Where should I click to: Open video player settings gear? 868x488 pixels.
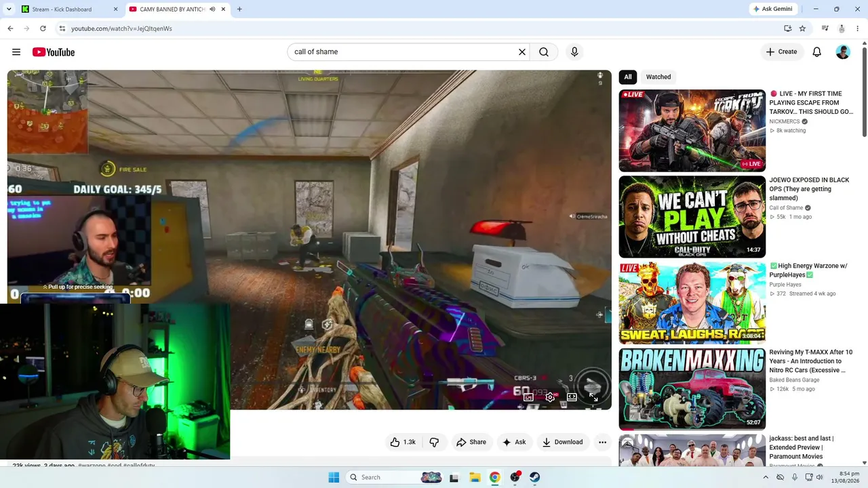(550, 397)
